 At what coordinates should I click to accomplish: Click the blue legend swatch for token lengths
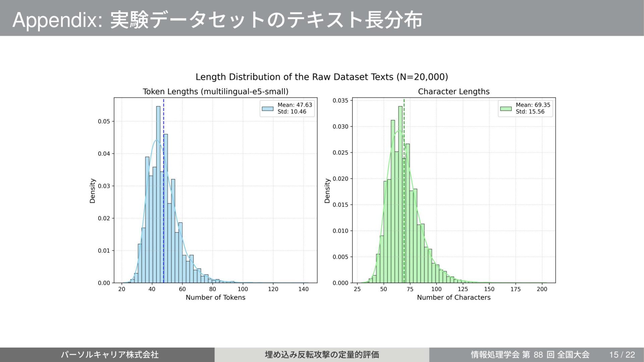click(267, 109)
